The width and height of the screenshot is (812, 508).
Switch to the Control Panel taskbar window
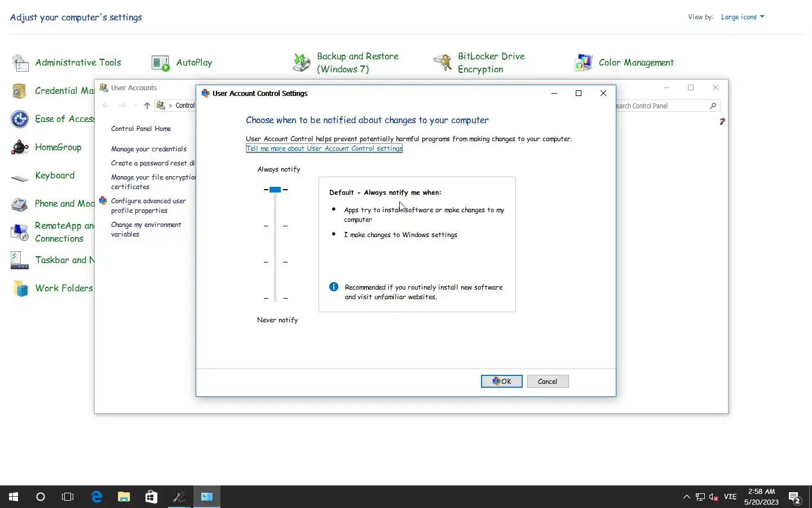tap(207, 497)
